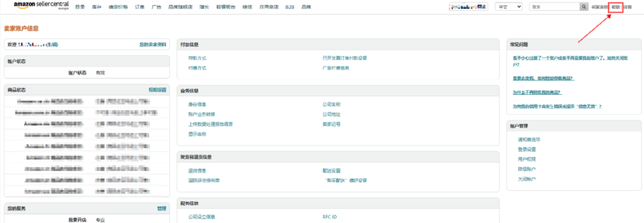Open the 账户业务转移 link
Viewport: 644px width, 223px height.
tap(202, 114)
